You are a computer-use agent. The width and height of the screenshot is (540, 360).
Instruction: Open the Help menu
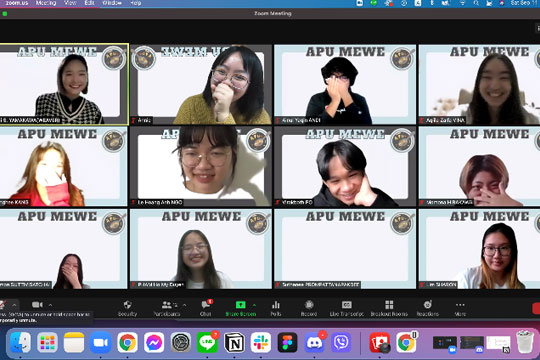pyautogui.click(x=136, y=3)
